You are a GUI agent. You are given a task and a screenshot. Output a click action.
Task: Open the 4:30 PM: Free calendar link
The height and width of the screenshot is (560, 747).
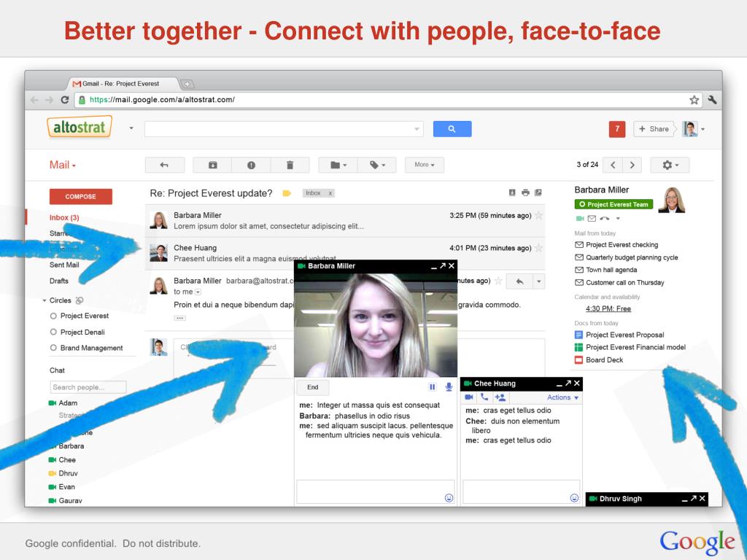tap(608, 308)
